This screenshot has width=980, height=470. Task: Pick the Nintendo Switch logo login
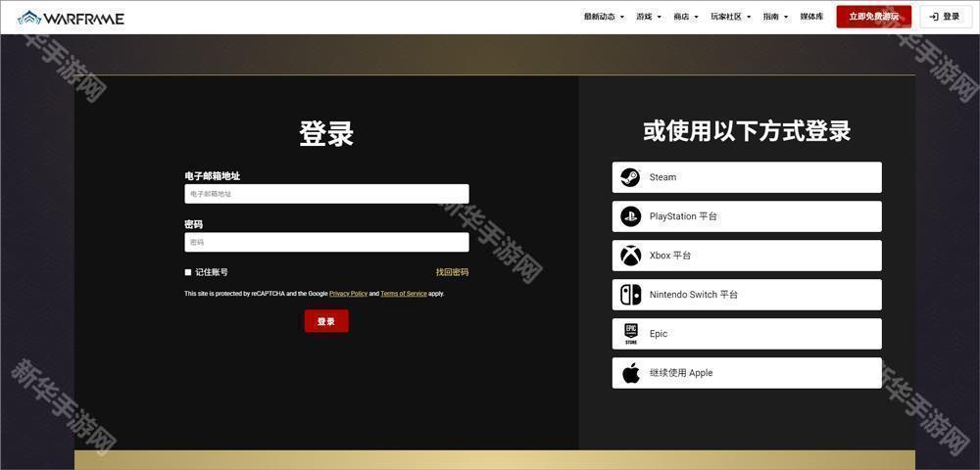[x=630, y=295]
